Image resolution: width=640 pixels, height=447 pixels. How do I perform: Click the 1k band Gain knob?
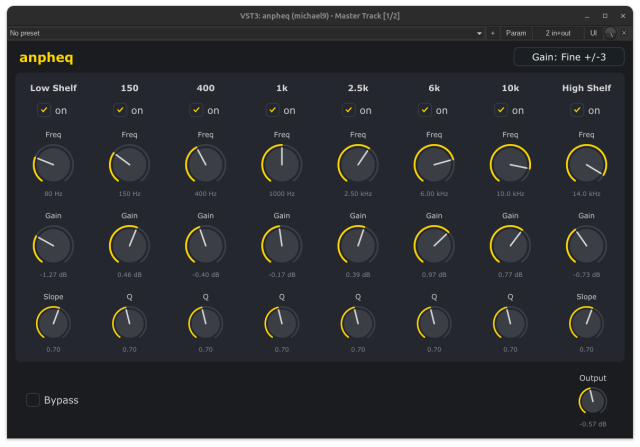click(282, 245)
